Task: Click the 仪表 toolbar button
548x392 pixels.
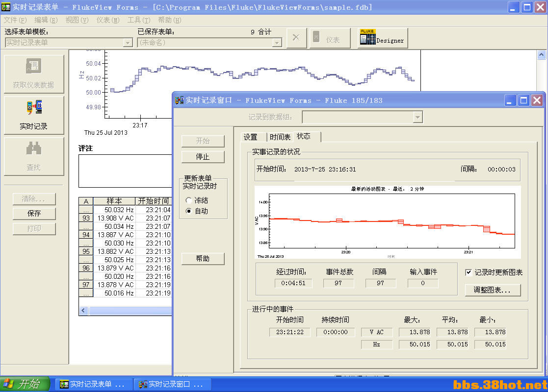Action: click(330, 38)
